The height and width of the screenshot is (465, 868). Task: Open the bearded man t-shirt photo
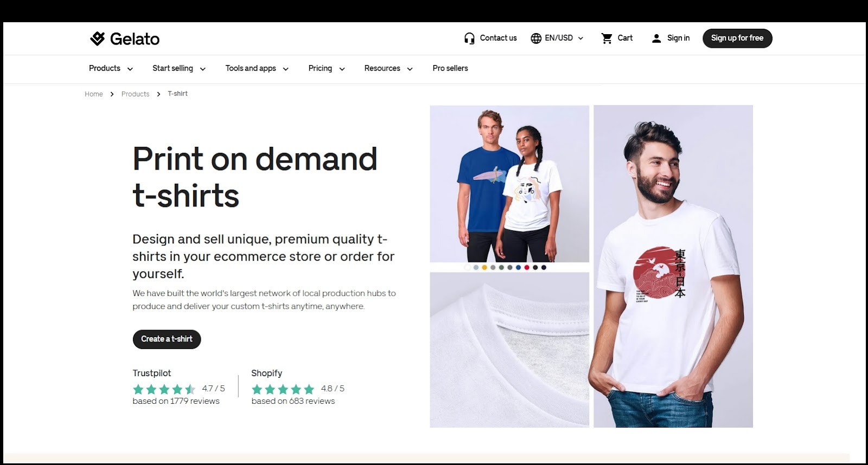pyautogui.click(x=673, y=266)
